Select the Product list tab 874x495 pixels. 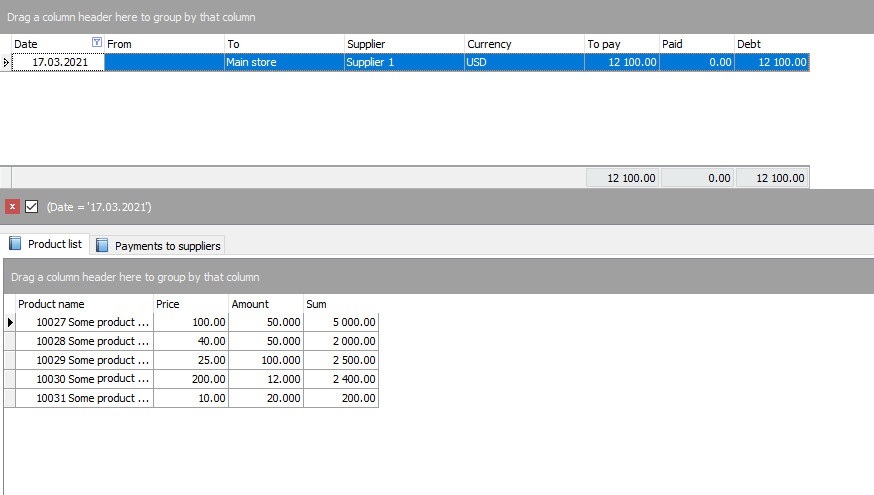(x=46, y=244)
